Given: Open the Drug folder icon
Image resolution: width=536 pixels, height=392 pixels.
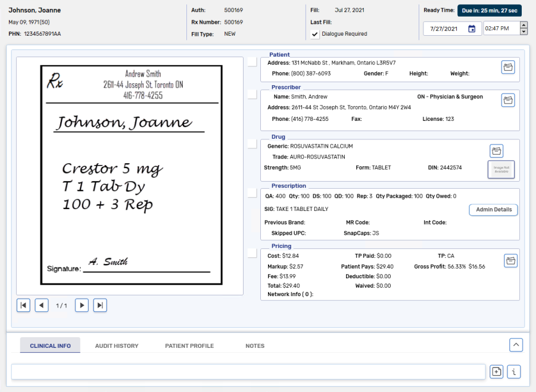Looking at the screenshot, I should [497, 151].
